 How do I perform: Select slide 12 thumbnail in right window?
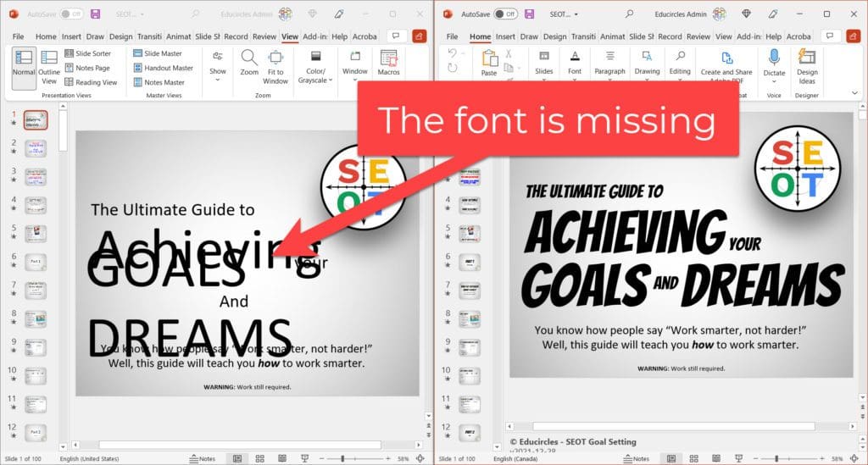pos(470,433)
